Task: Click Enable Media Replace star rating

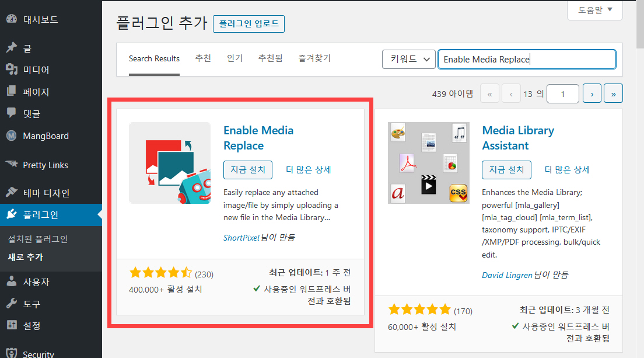Action: pyautogui.click(x=160, y=273)
